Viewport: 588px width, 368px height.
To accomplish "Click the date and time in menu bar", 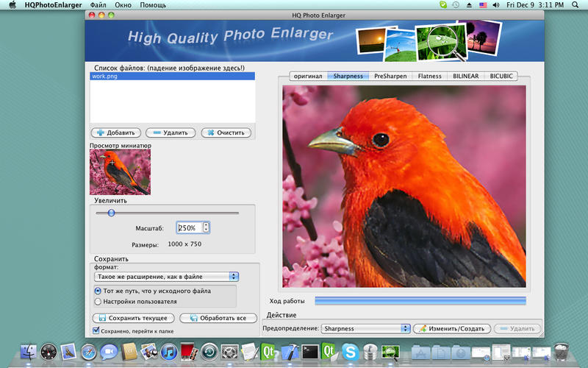I will tap(535, 5).
